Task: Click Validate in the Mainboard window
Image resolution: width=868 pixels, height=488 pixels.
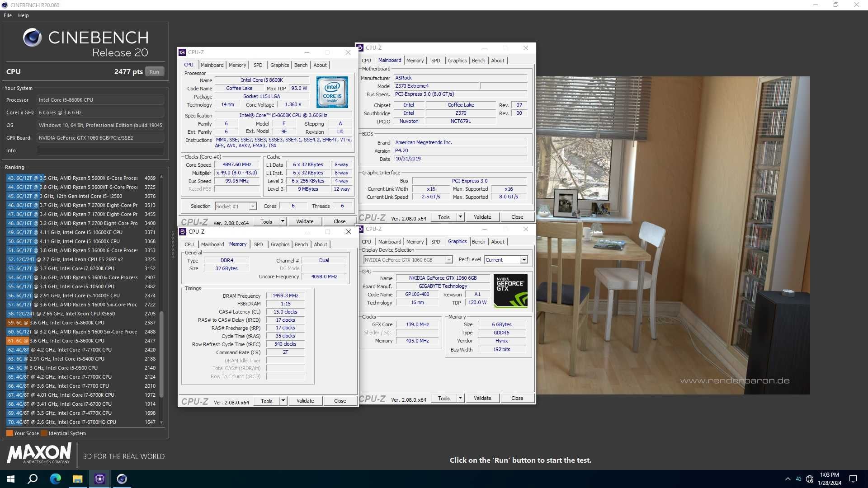Action: 482,217
